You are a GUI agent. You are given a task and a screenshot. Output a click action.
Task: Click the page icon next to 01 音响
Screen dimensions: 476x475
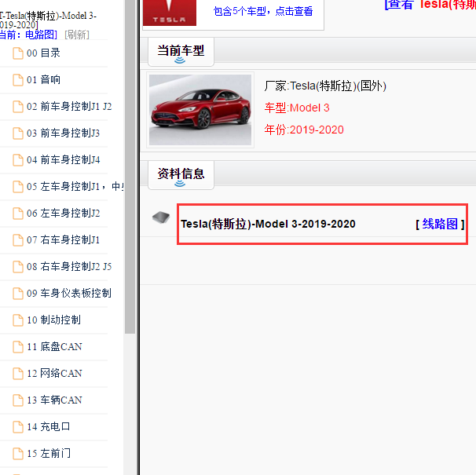18,80
